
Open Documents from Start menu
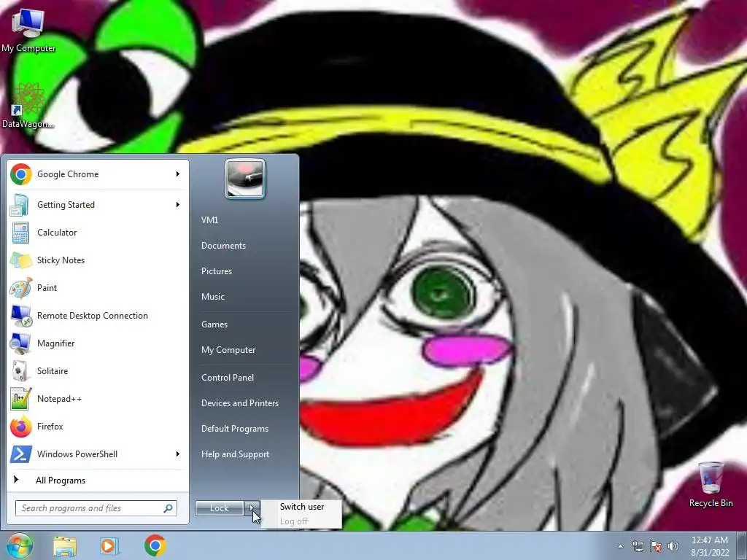tap(223, 246)
